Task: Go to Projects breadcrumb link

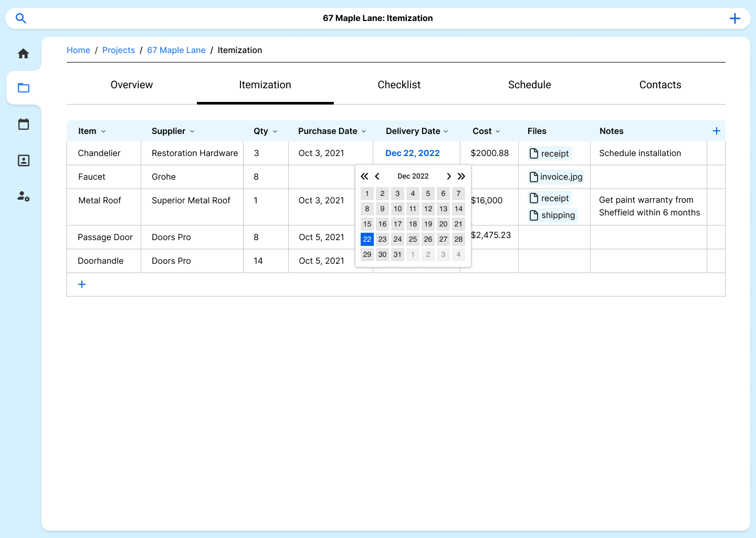Action: 119,50
